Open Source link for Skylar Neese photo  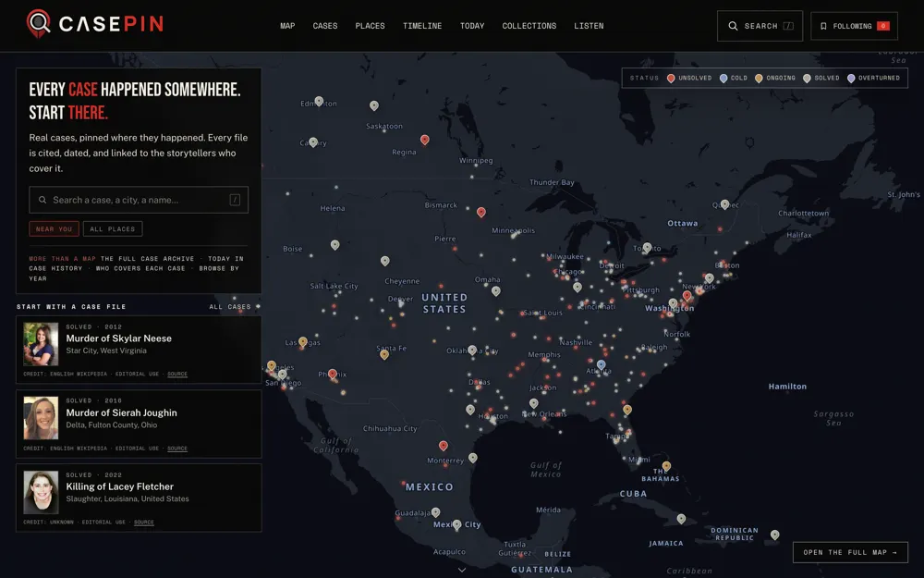point(176,374)
